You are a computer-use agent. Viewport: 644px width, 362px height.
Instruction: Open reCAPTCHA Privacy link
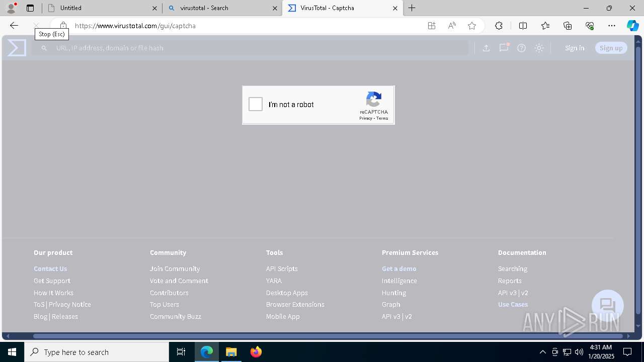click(x=366, y=118)
